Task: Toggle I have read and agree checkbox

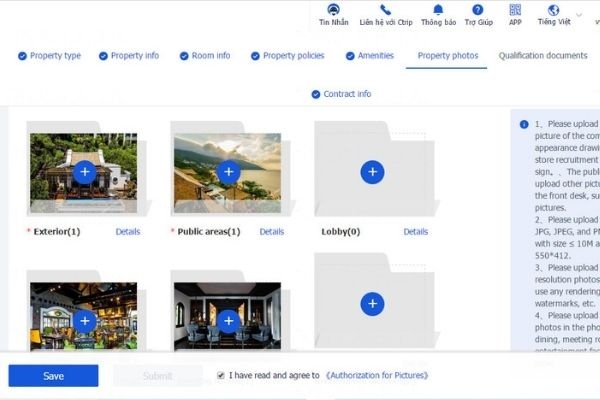Action: [x=221, y=375]
